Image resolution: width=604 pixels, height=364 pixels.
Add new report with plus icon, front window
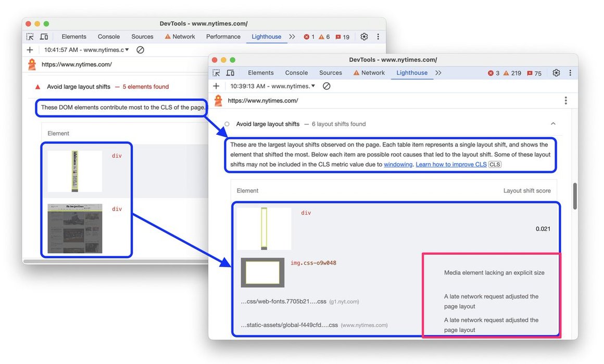(216, 86)
